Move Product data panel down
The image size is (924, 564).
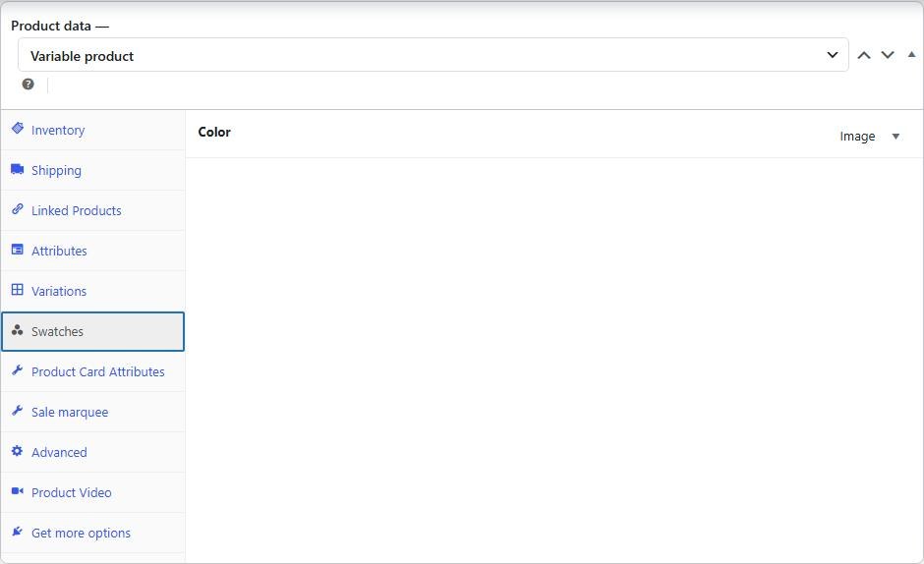coord(888,55)
